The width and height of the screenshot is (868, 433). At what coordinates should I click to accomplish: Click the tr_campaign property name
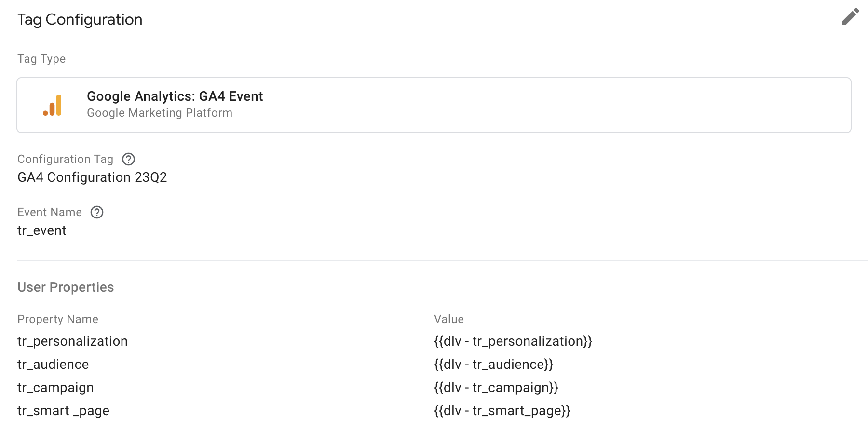(x=55, y=388)
